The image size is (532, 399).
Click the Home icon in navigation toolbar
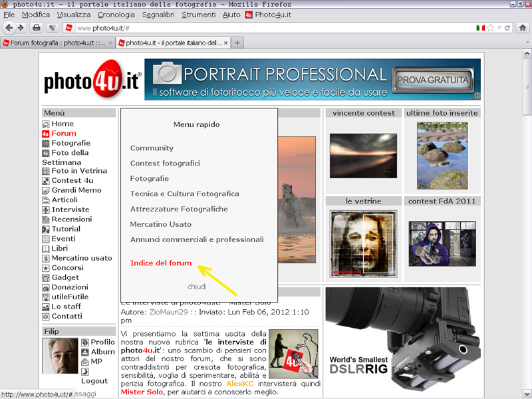[522, 28]
